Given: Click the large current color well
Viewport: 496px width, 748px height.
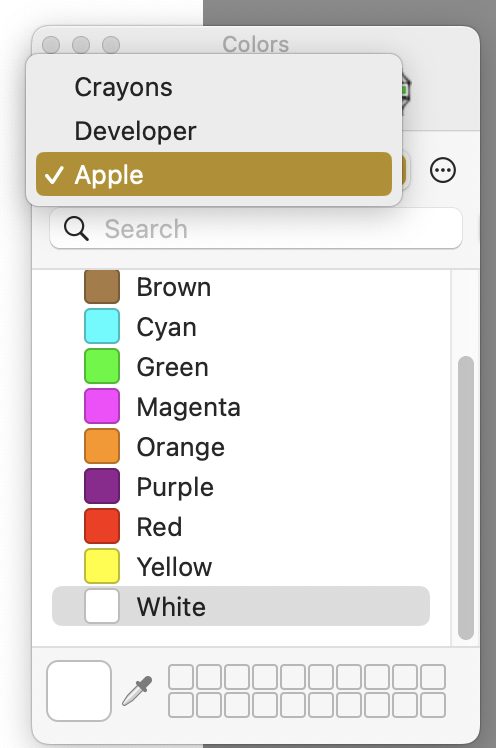Looking at the screenshot, I should [x=79, y=691].
